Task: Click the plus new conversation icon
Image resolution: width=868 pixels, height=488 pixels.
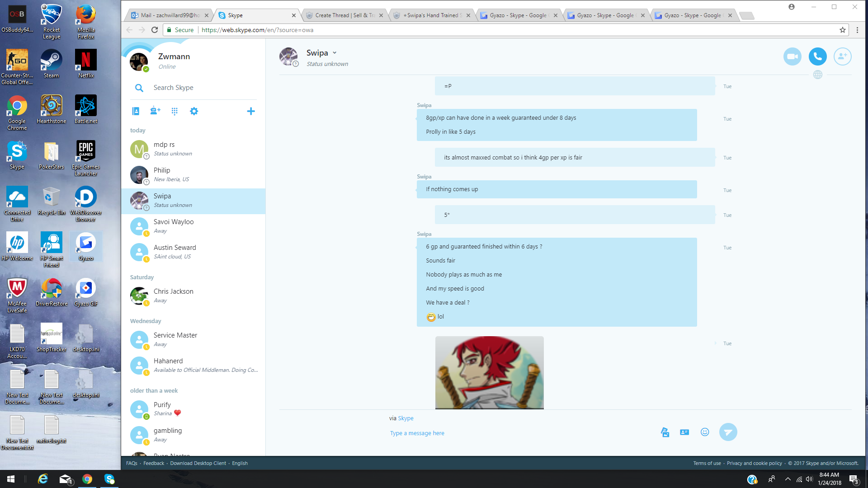Action: pos(251,111)
